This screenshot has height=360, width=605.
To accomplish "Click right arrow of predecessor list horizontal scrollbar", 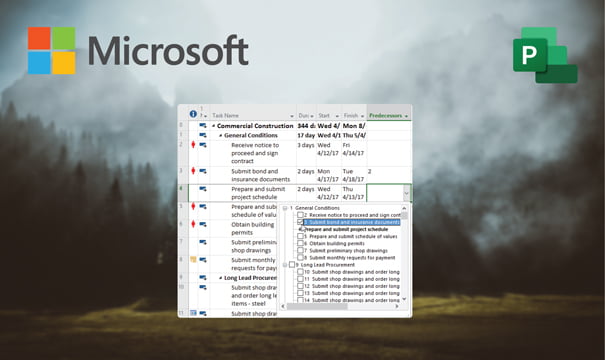I will (397, 306).
